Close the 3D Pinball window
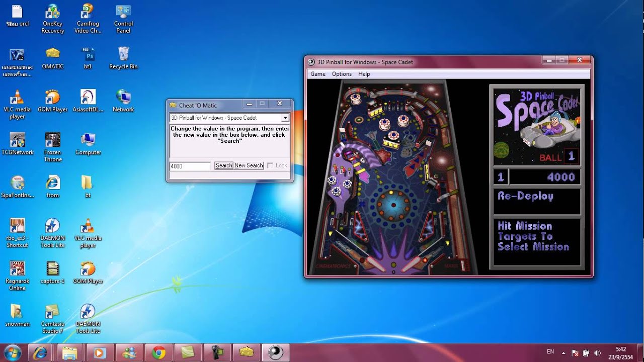 580,60
